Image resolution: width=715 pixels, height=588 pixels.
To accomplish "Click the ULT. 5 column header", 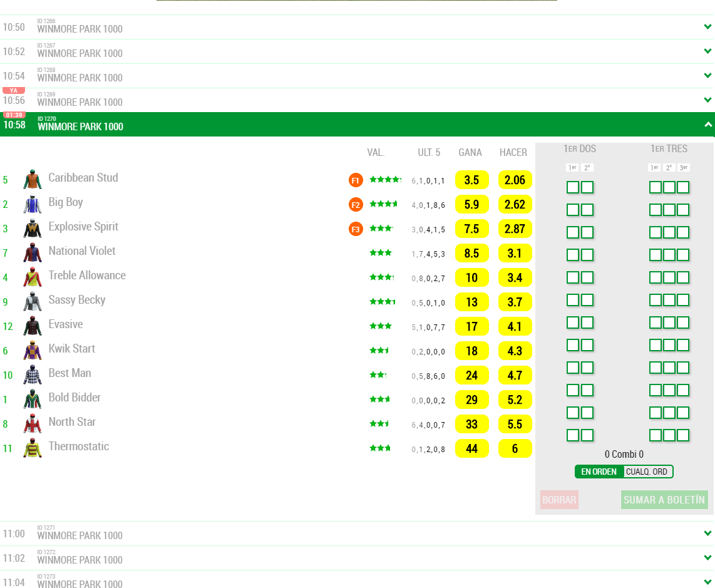I will point(429,152).
